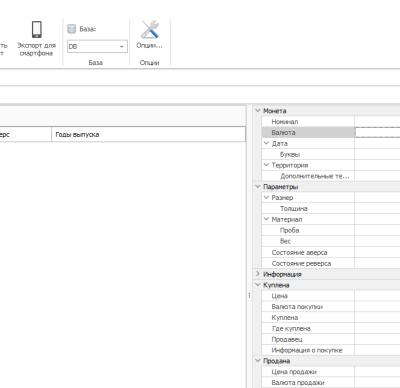The height and width of the screenshot is (388, 400).
Task: Select the Куплена property row under Цена
Action: coord(331,317)
